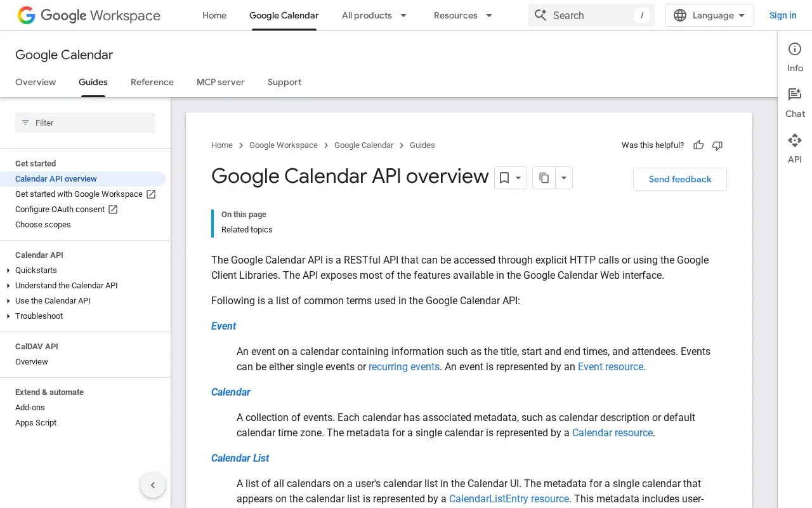Collapse the left navigation sidebar
Screen dimensions: 812x508
pos(153,485)
